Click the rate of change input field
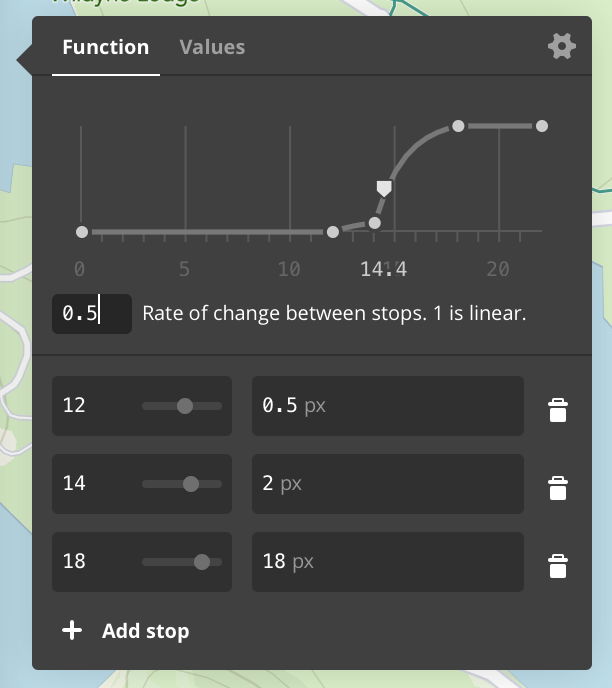This screenshot has height=688, width=612. point(91,313)
